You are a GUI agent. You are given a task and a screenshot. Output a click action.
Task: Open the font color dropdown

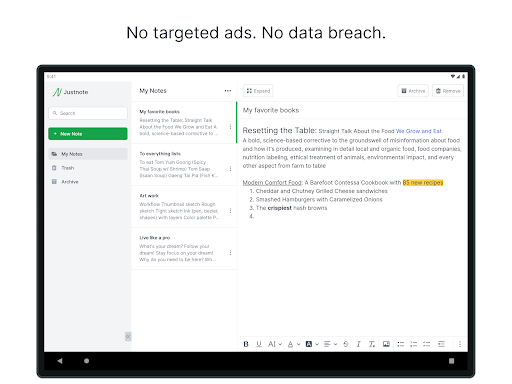294,344
